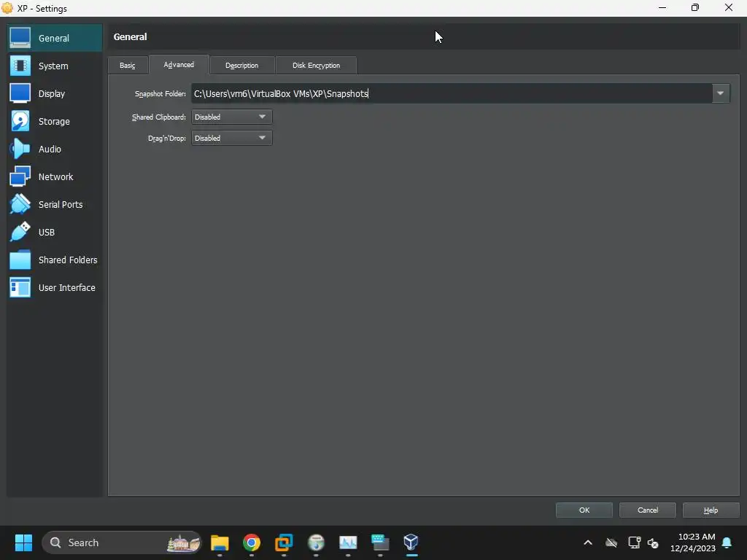This screenshot has width=747, height=560.
Task: Click the cloud sync-off tray icon
Action: (611, 542)
